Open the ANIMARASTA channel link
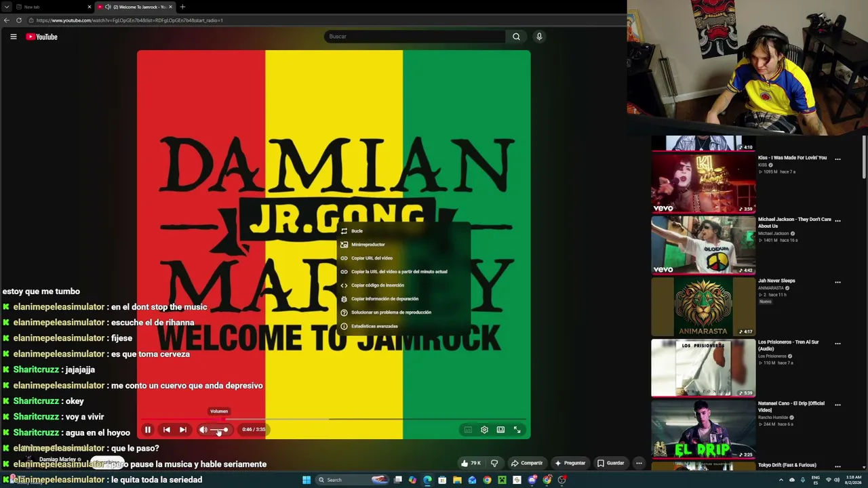 click(x=770, y=288)
